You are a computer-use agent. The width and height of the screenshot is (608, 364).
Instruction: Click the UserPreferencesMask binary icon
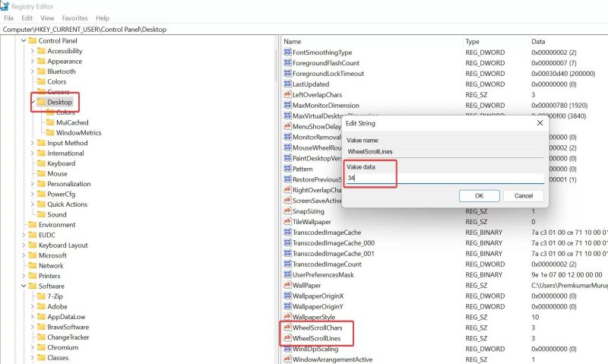[x=287, y=274]
